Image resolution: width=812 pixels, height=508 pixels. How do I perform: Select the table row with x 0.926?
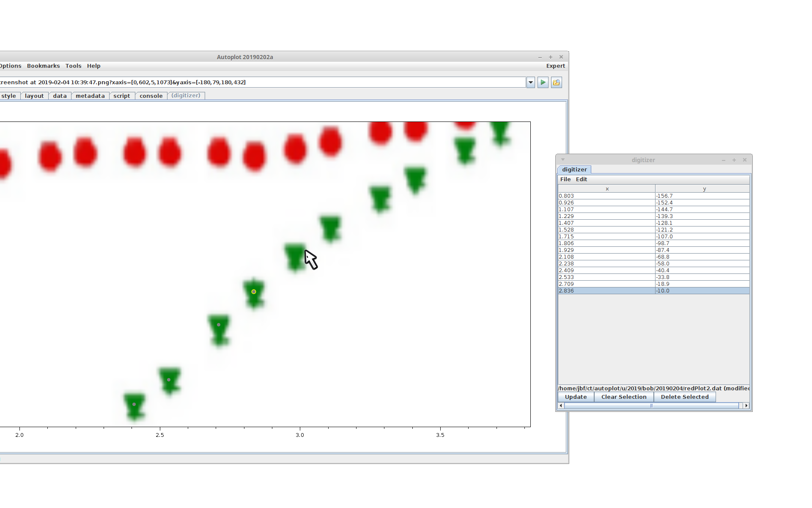click(x=654, y=203)
